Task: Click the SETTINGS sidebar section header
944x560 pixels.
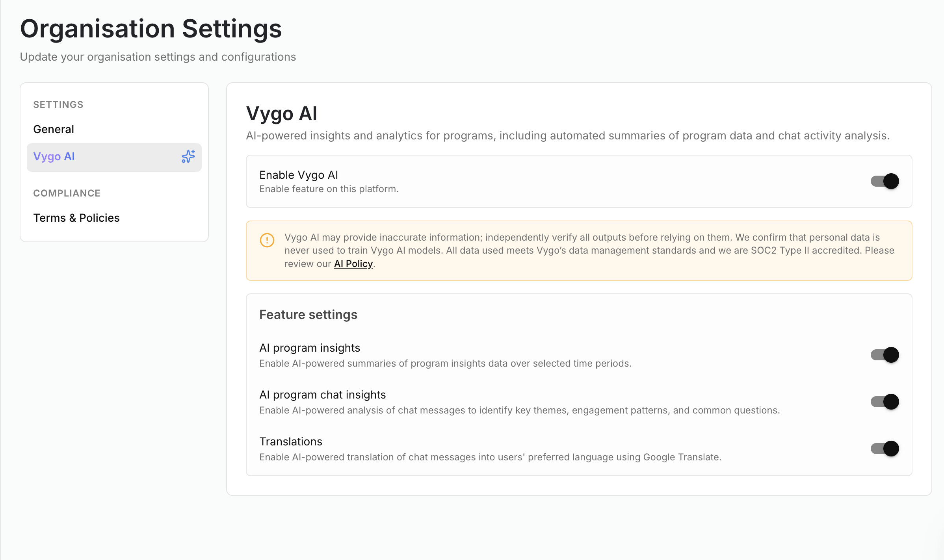Action: tap(58, 105)
